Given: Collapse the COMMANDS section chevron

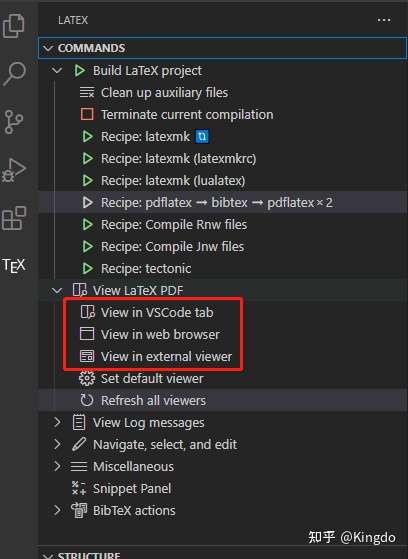Looking at the screenshot, I should tap(48, 48).
